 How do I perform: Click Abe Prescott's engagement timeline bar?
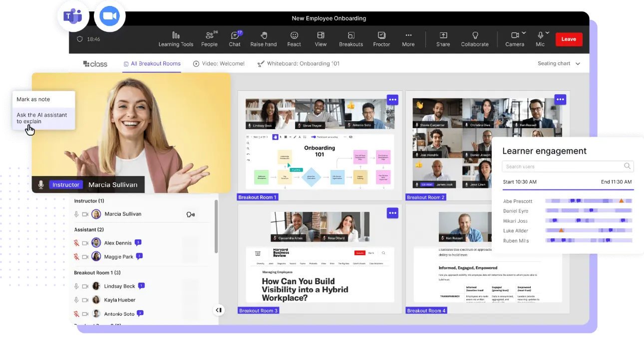click(589, 201)
